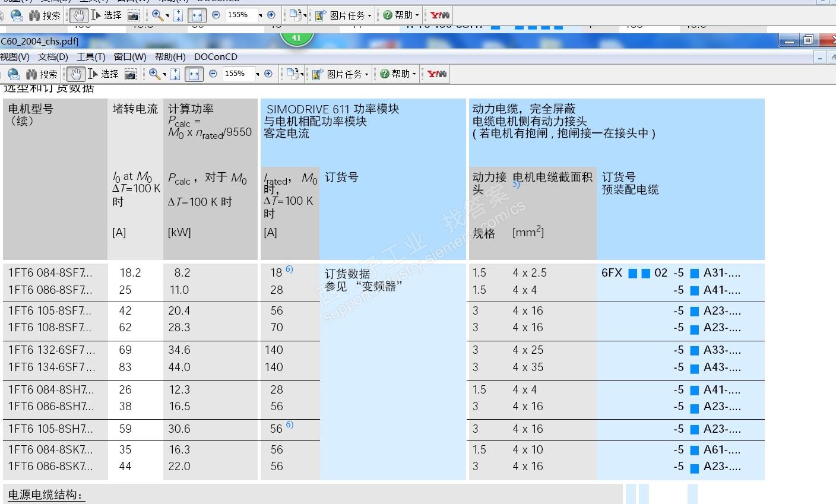Click the 电源电缆结构 heading
This screenshot has width=836, height=504.
pos(46,495)
